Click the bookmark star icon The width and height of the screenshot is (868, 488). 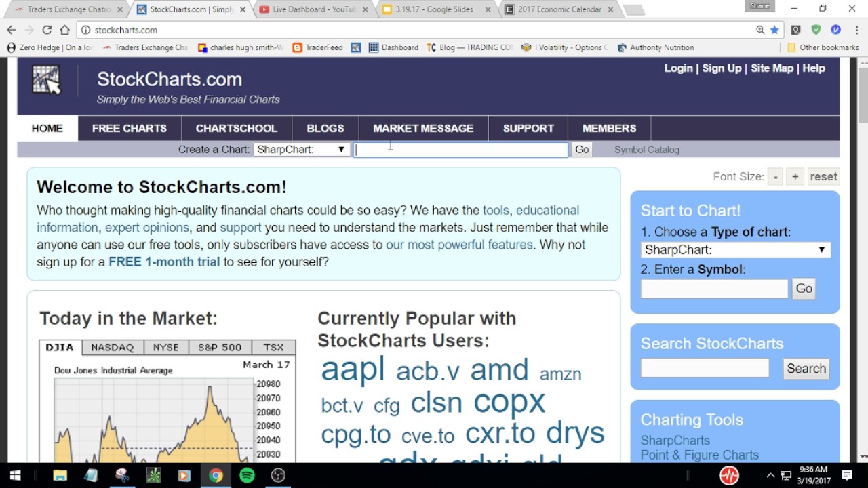774,30
